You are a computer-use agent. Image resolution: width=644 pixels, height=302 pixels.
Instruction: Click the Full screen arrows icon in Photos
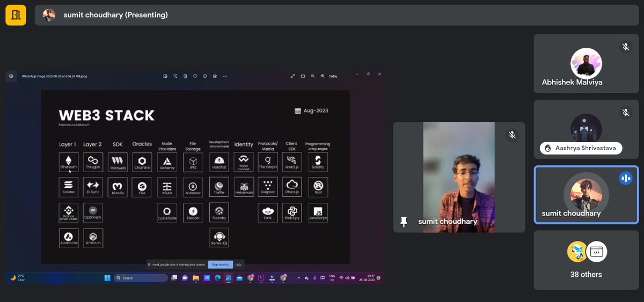pos(293,76)
